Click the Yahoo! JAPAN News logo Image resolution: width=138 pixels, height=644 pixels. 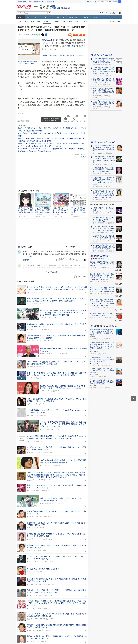pos(27,7)
